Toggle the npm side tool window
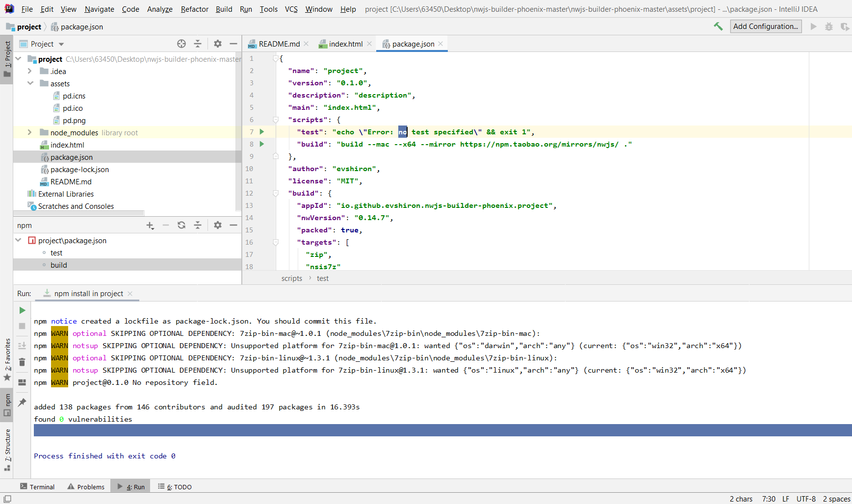Image resolution: width=852 pixels, height=504 pixels. point(7,405)
